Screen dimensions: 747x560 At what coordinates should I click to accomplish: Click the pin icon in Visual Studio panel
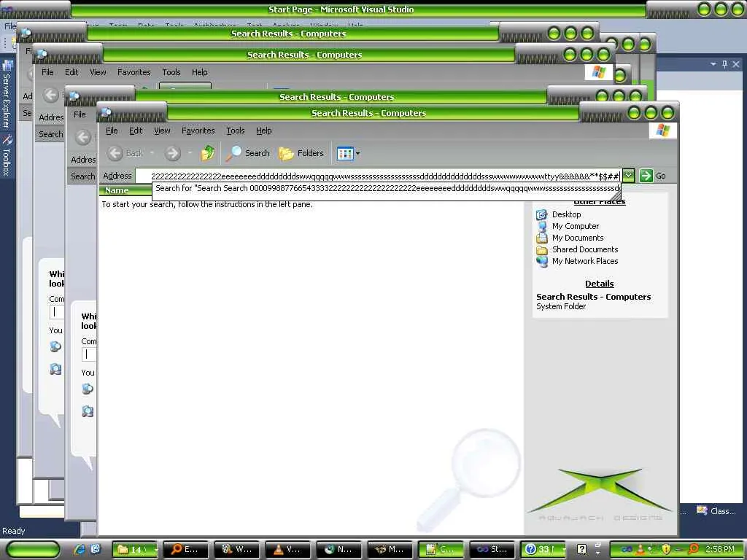click(x=724, y=64)
